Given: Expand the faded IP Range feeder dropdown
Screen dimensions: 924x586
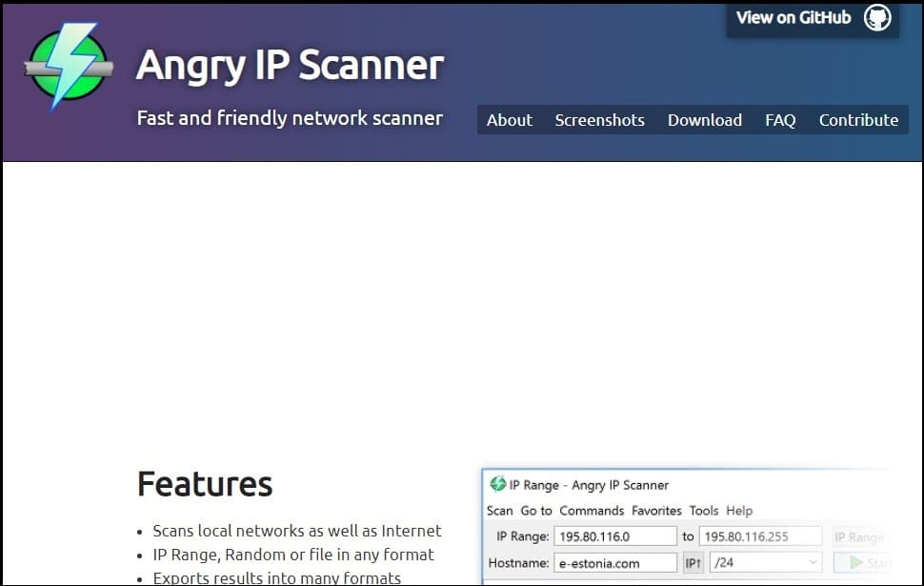Looking at the screenshot, I should [x=860, y=536].
